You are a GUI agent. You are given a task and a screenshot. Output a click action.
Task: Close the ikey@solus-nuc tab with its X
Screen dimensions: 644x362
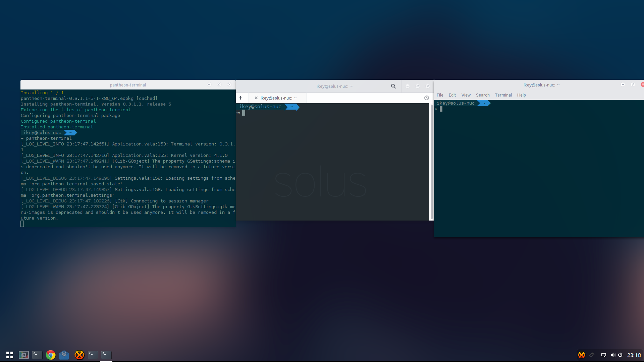pyautogui.click(x=256, y=98)
